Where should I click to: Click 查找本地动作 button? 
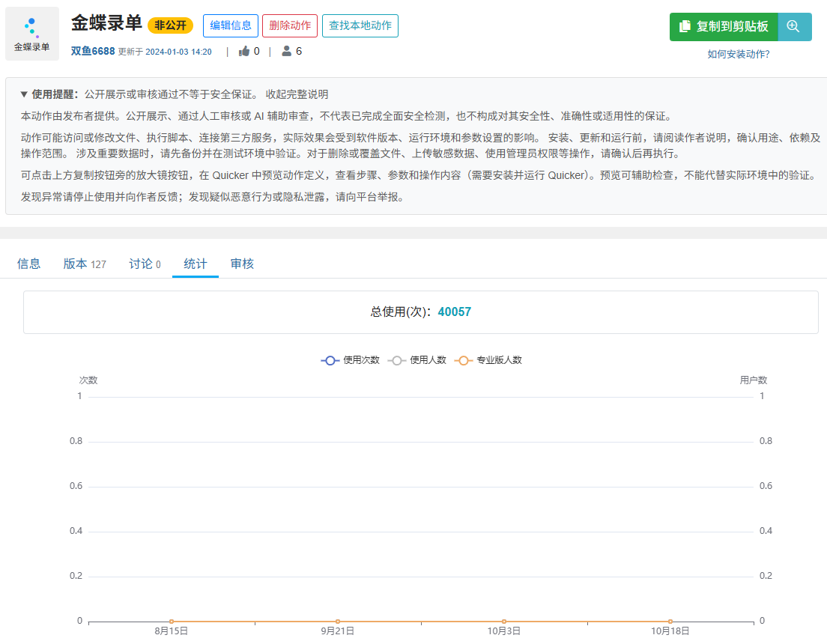pyautogui.click(x=360, y=26)
